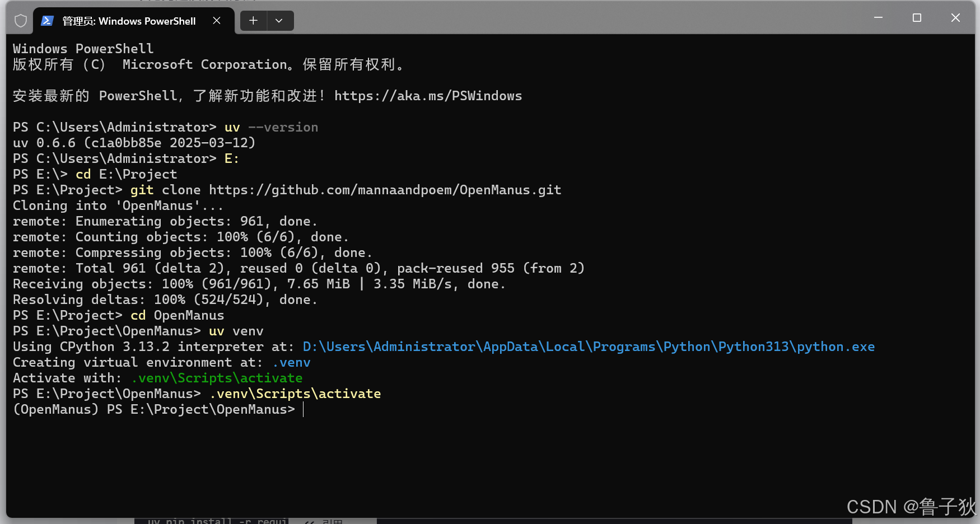980x524 pixels.
Task: Click the 'Enumerating objects: 961' line
Action: click(165, 221)
